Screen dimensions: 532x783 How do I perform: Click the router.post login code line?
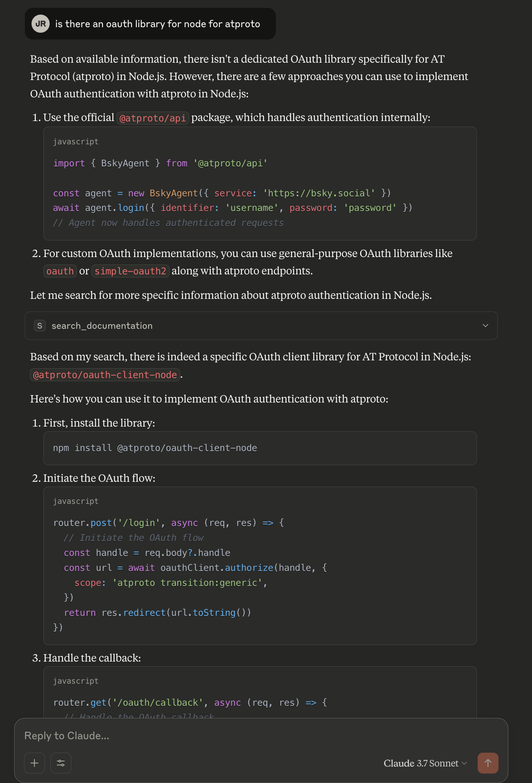[x=168, y=523]
